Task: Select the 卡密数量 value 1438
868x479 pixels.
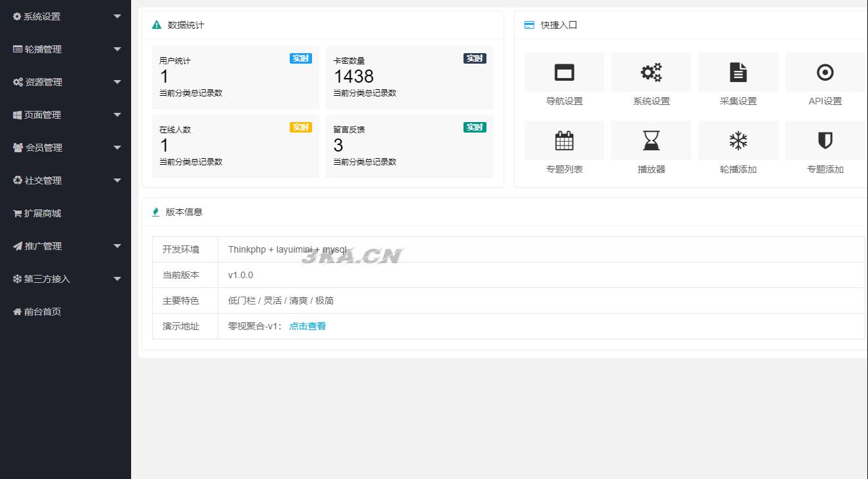Action: coord(353,77)
